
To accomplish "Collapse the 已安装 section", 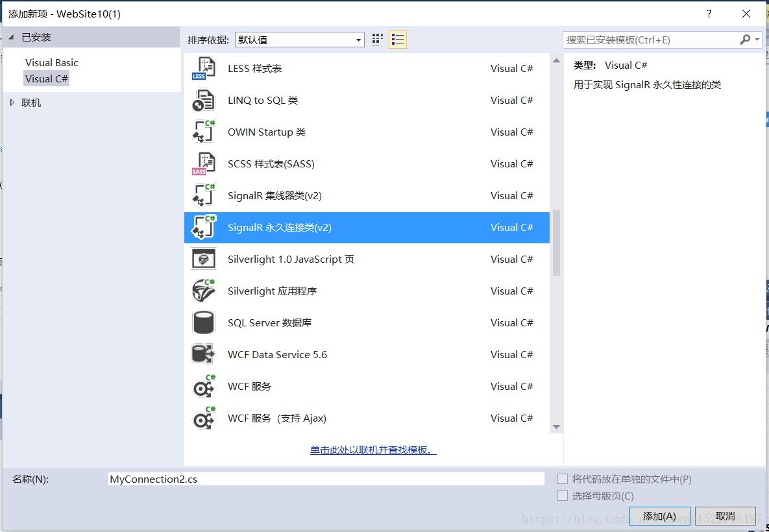I will point(12,37).
